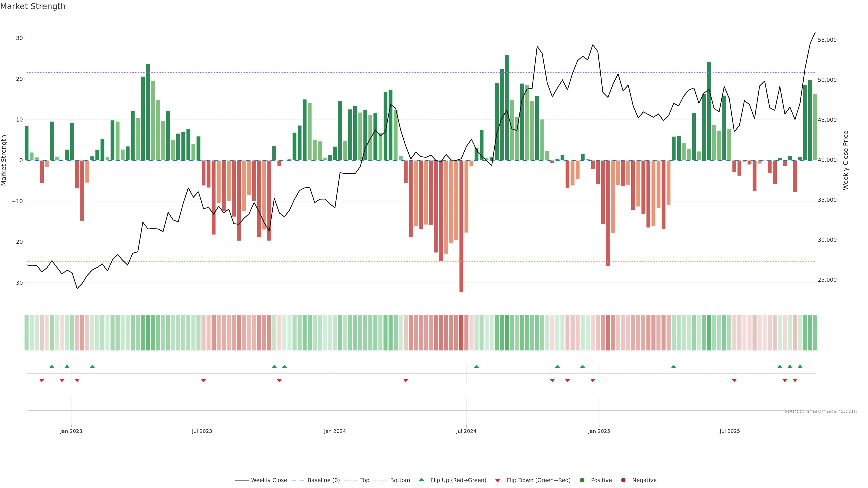
Task: Click the Market Strength chart title
Action: click(x=33, y=6)
